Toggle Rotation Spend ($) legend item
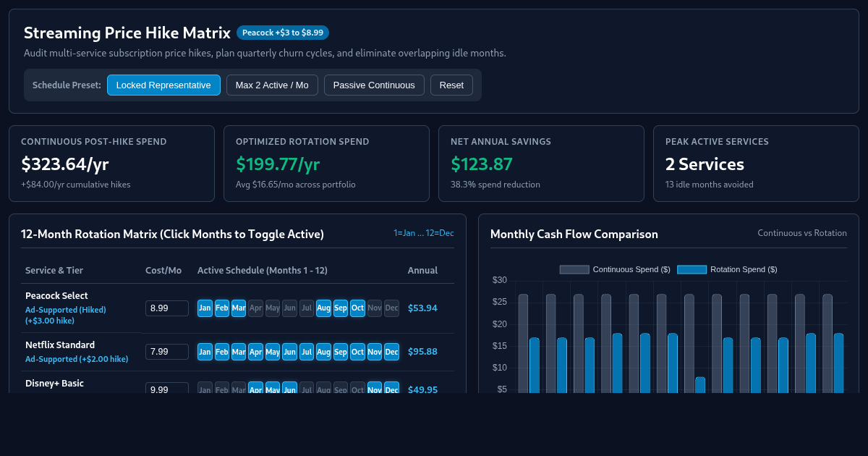The image size is (868, 456). pyautogui.click(x=727, y=269)
